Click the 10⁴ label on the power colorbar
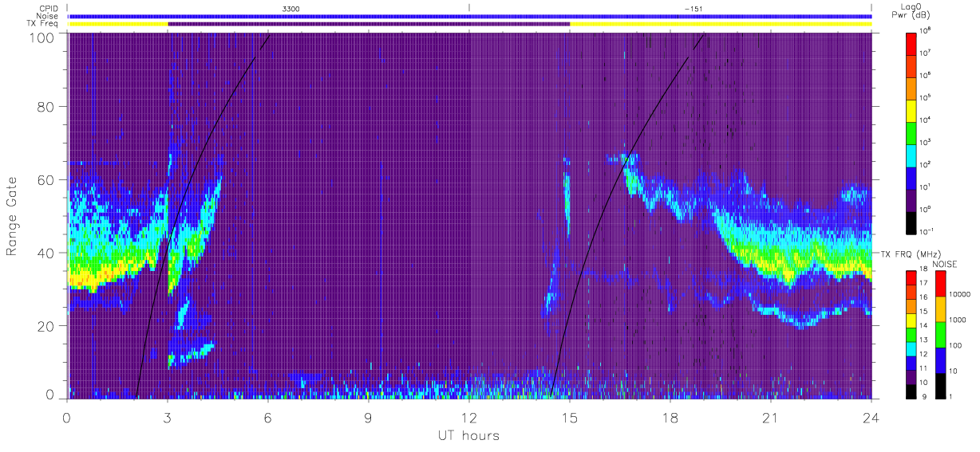This screenshot has height=452, width=980. (x=926, y=120)
